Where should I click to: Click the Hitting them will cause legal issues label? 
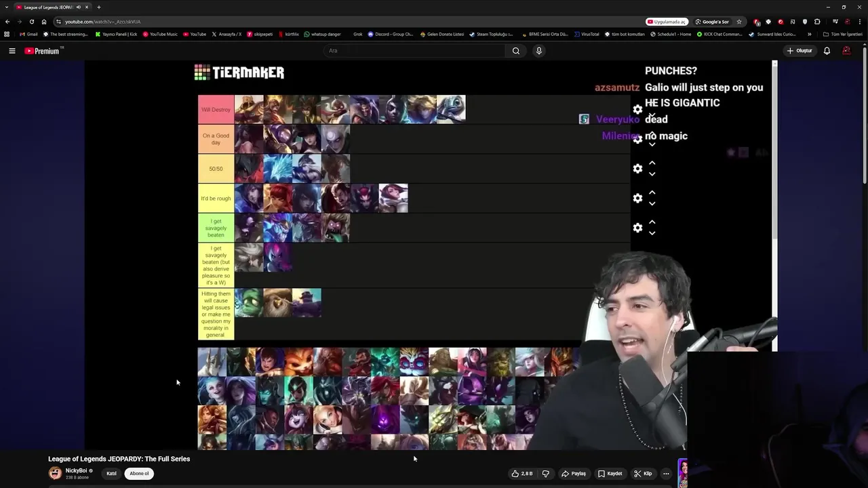point(216,314)
